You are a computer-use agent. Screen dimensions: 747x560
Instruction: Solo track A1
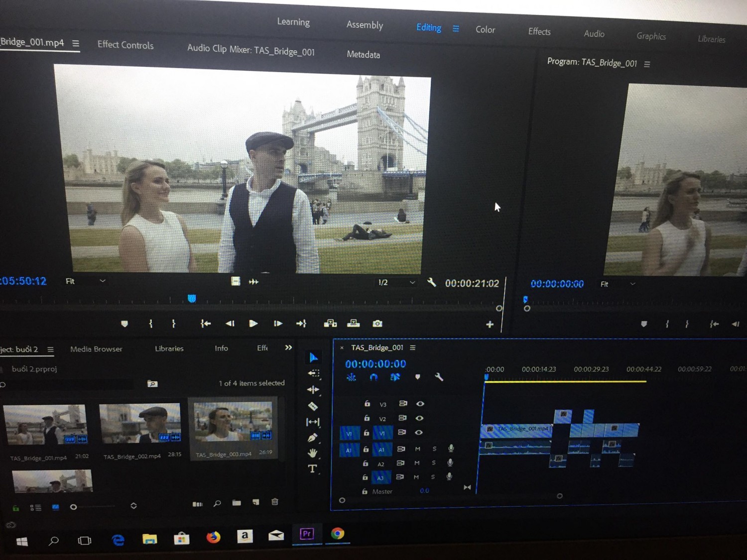434,449
